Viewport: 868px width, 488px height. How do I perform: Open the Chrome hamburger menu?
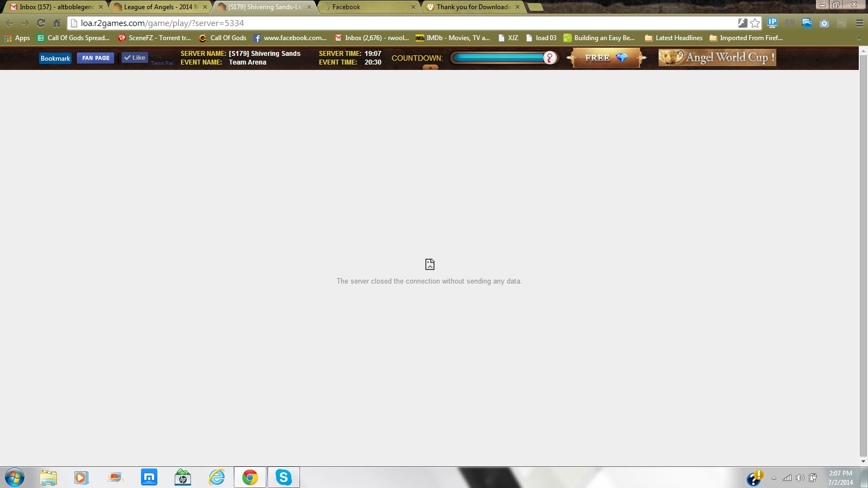[859, 23]
